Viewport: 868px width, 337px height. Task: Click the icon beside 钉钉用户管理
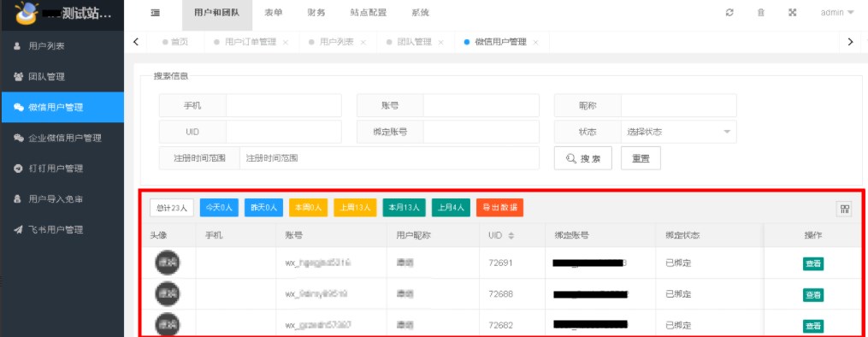tap(18, 168)
